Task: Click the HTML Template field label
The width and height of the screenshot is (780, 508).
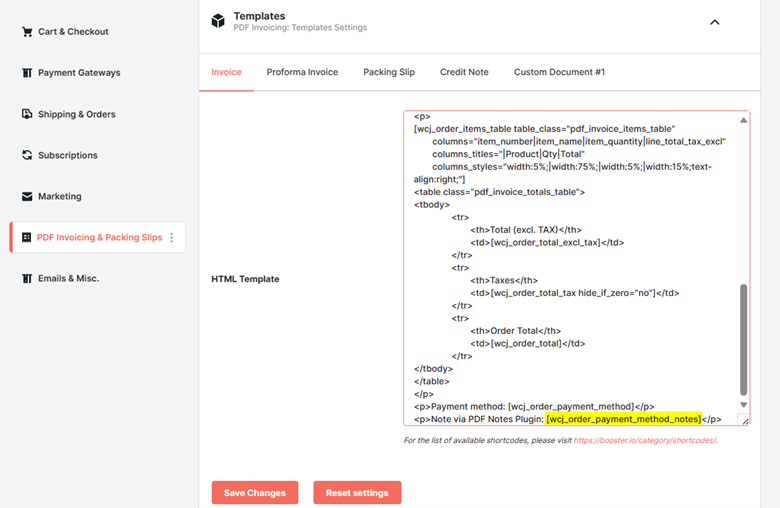Action: point(245,279)
